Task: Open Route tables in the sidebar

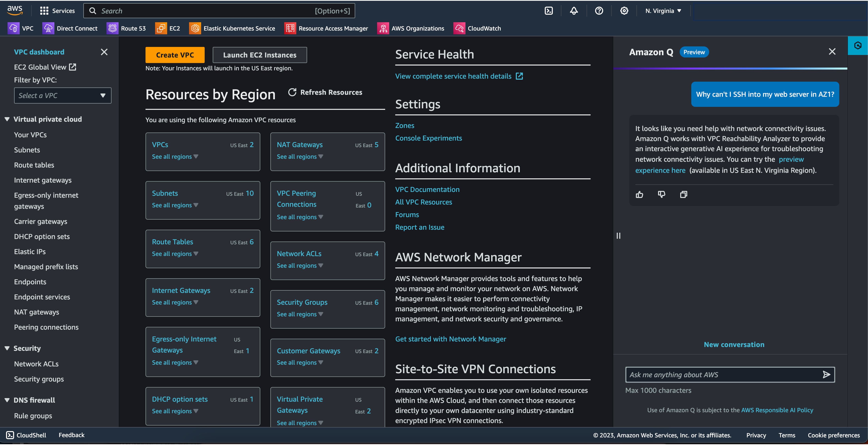Action: tap(34, 165)
